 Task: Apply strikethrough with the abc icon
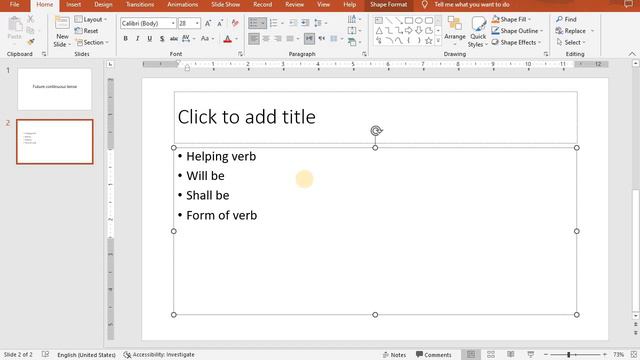pos(174,38)
